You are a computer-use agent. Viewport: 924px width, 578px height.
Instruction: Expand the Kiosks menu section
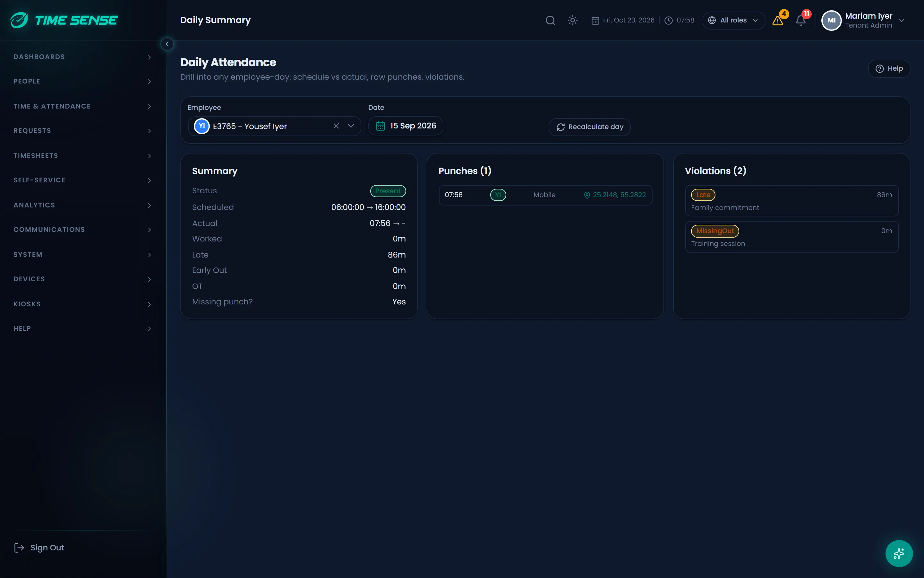point(83,304)
